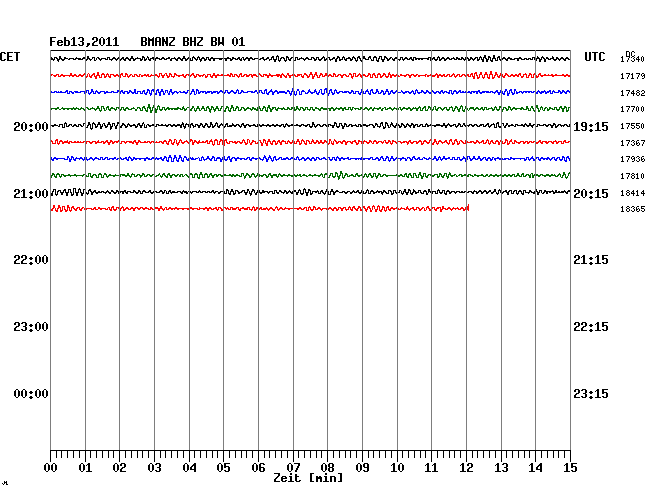Screen dimensions: 650x494
Task: Click minute tick label '05' on the axis
Action: pyautogui.click(x=223, y=468)
